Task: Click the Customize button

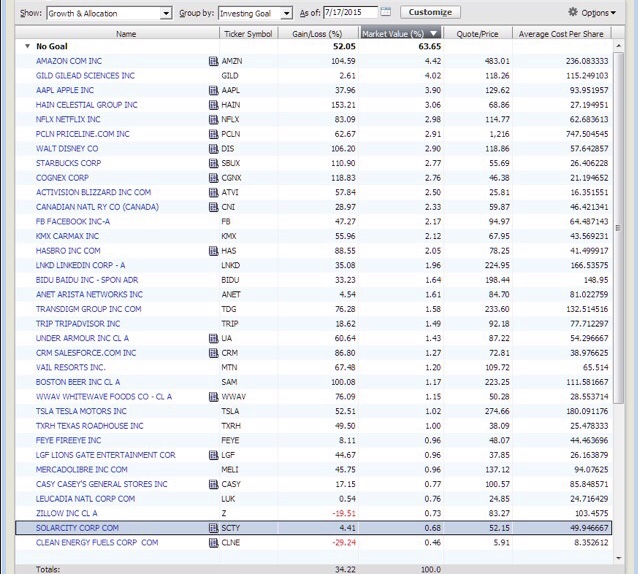Action: [430, 12]
